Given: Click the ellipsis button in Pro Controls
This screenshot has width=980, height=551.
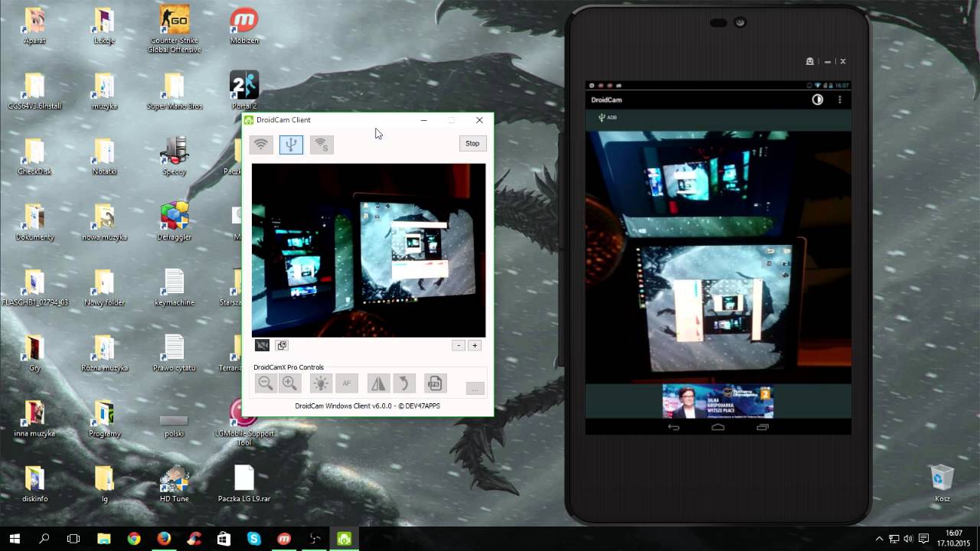Looking at the screenshot, I should point(475,389).
